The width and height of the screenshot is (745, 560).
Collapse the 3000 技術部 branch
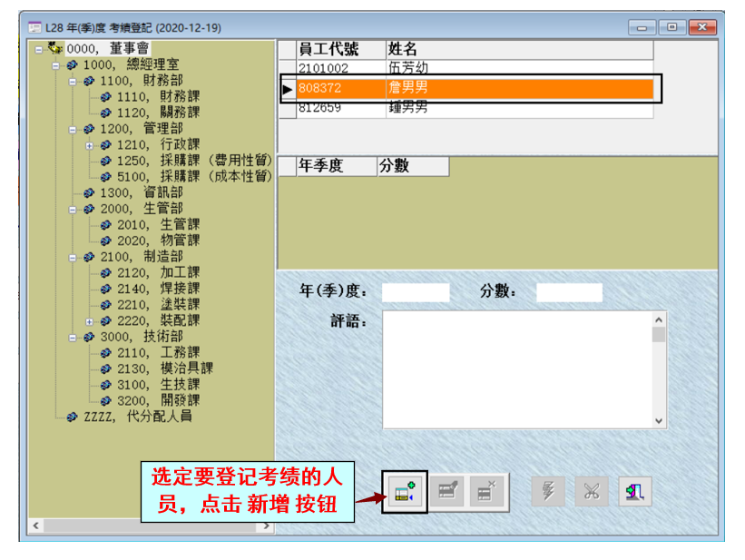73,338
